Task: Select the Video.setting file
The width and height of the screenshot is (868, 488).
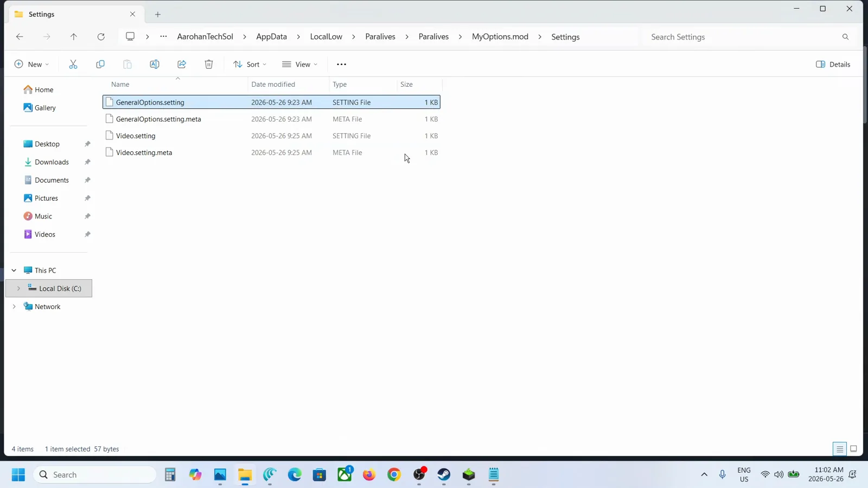Action: click(271, 136)
